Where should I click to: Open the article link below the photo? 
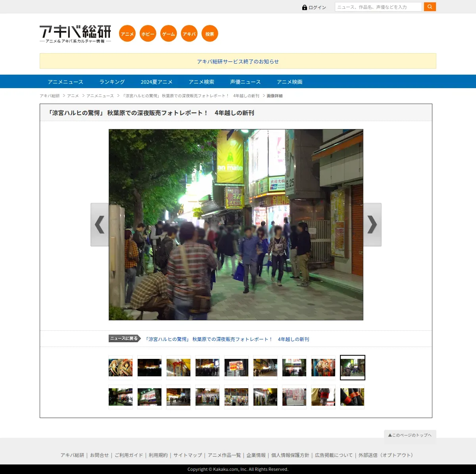pos(227,339)
